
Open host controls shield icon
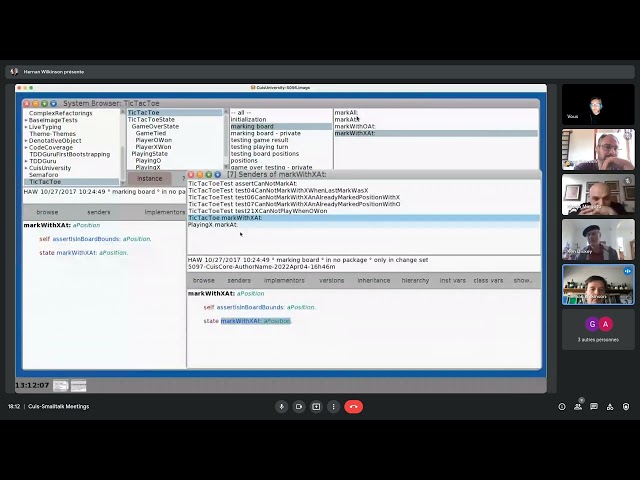626,407
